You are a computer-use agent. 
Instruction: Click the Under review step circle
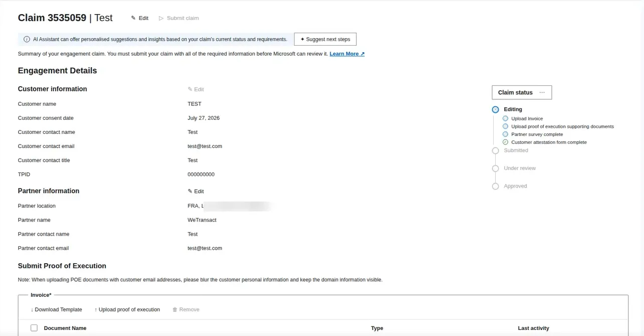click(x=495, y=169)
